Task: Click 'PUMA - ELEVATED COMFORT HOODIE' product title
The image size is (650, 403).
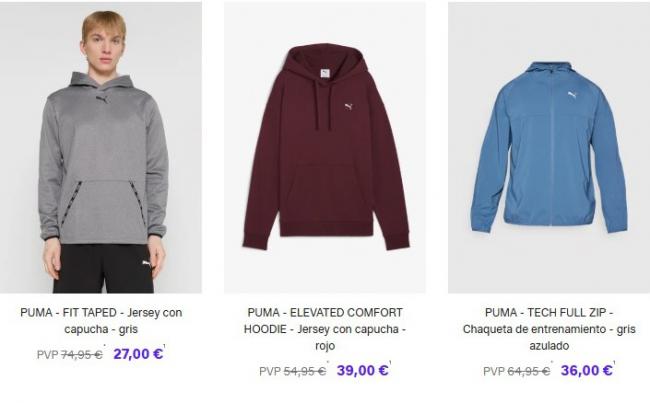Action: click(x=325, y=320)
